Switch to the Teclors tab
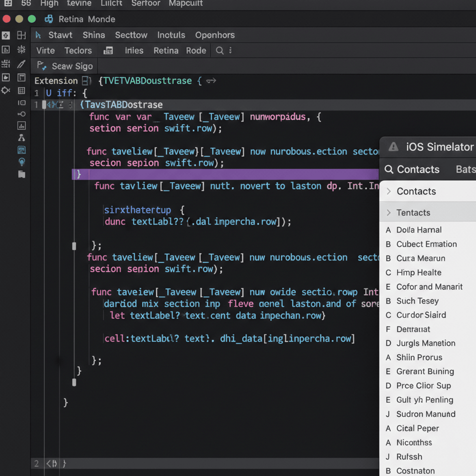Screen dimensions: 476x476 pos(78,50)
